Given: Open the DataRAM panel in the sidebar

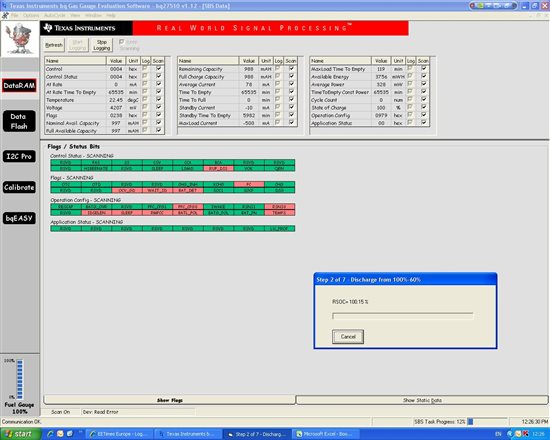Looking at the screenshot, I should pyautogui.click(x=19, y=86).
